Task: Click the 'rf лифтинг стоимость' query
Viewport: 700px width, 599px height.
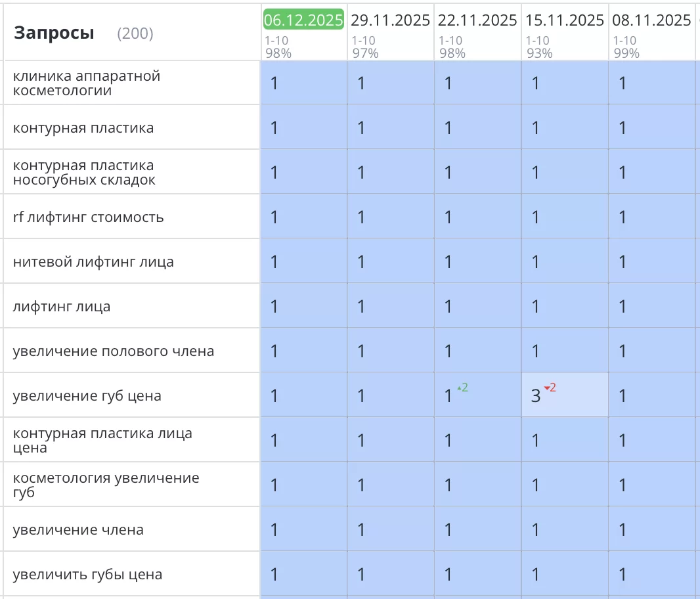Action: pyautogui.click(x=88, y=217)
